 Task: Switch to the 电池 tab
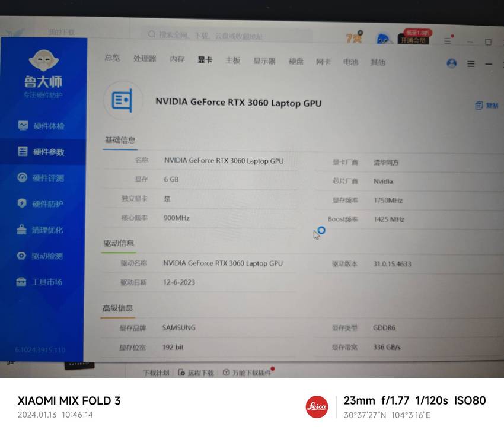pyautogui.click(x=350, y=62)
